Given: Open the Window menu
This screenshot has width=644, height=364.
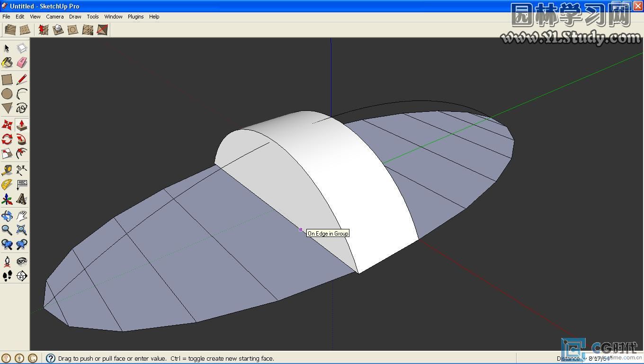Looking at the screenshot, I should [114, 17].
